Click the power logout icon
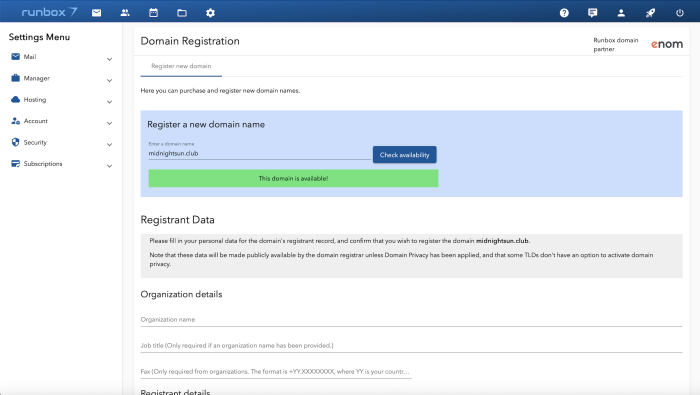This screenshot has width=700, height=395. (x=679, y=13)
